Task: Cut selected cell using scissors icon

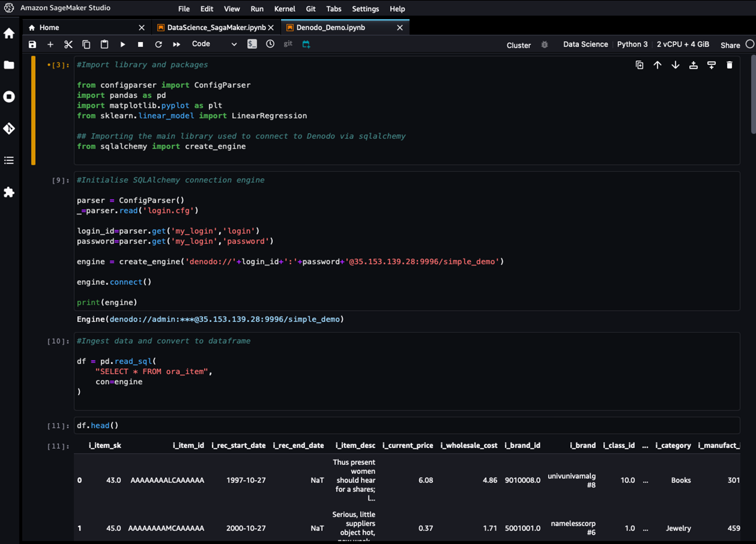Action: [68, 45]
